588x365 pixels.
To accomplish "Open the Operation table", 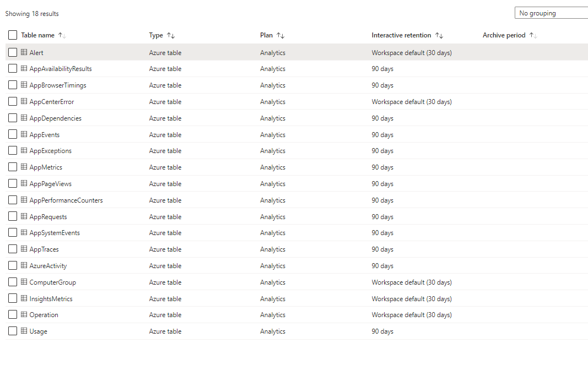I will click(44, 315).
